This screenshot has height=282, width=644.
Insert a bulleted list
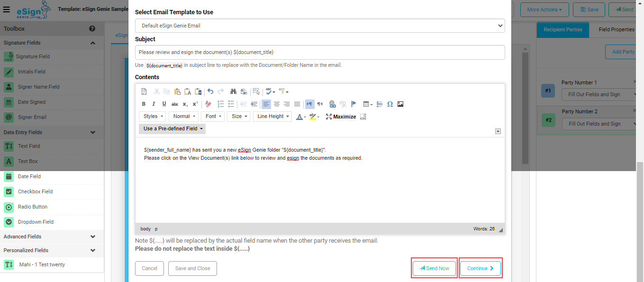[231, 104]
